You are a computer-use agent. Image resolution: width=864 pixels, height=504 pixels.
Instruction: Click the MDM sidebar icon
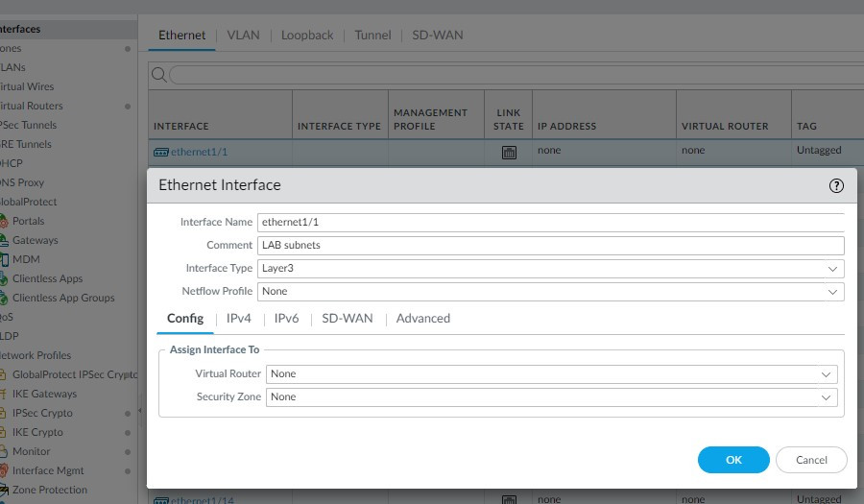[4, 259]
